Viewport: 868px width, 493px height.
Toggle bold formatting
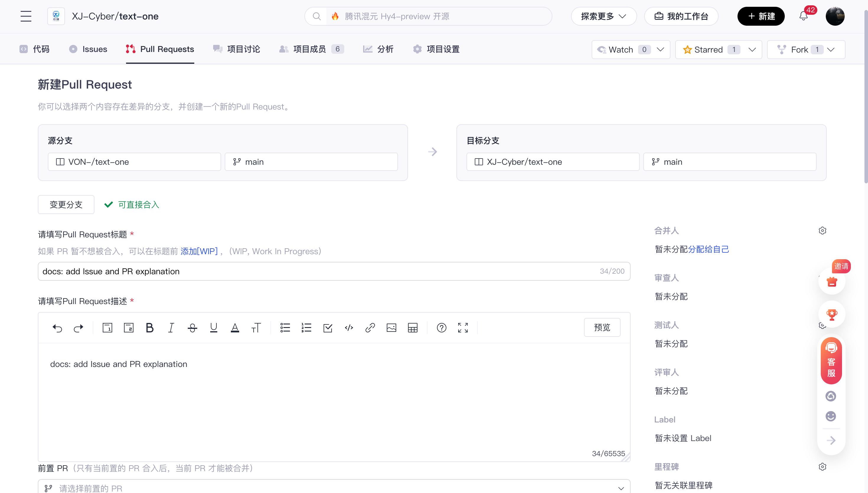[150, 328]
